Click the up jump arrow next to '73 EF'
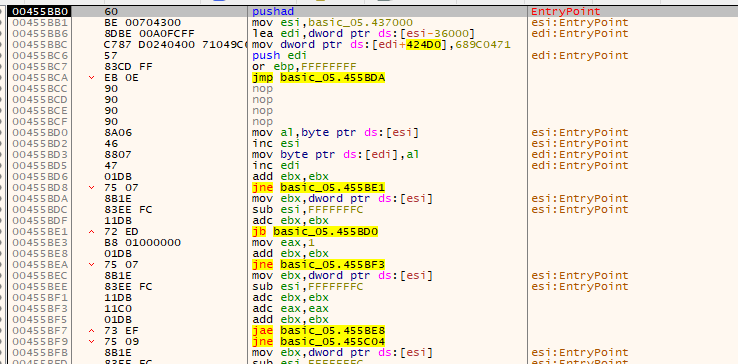This screenshot has height=364, width=738. click(91, 331)
